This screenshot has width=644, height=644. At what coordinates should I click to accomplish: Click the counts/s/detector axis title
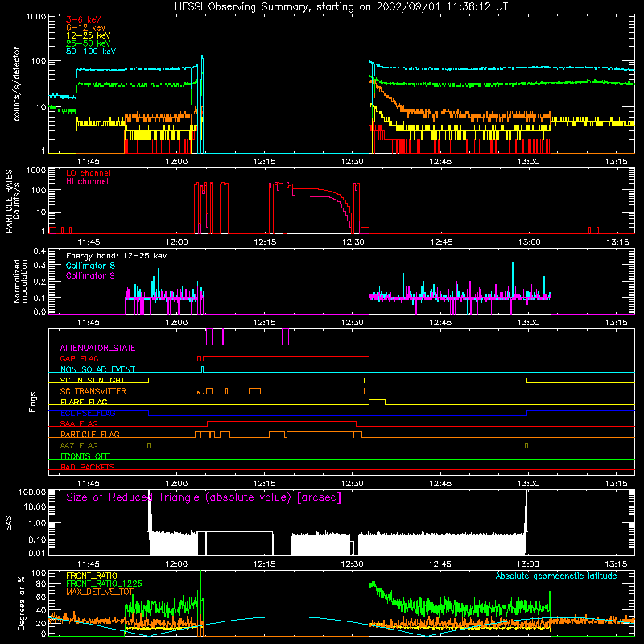pos(17,84)
